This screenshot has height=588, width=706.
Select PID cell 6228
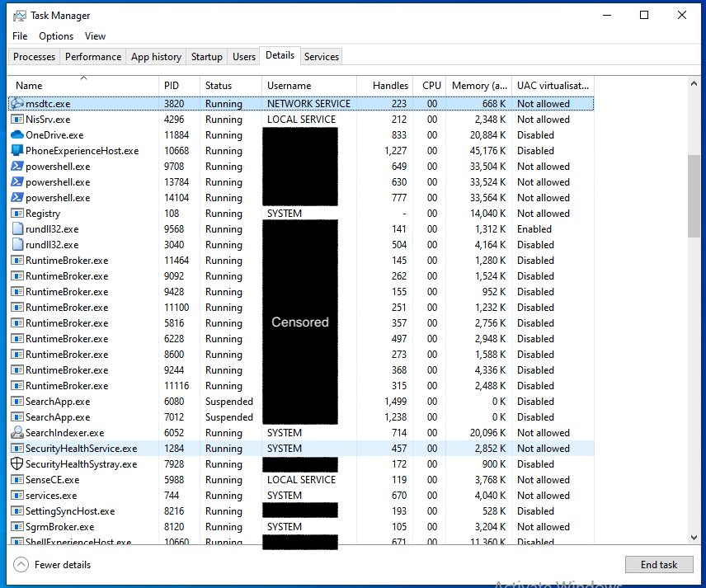tap(174, 339)
